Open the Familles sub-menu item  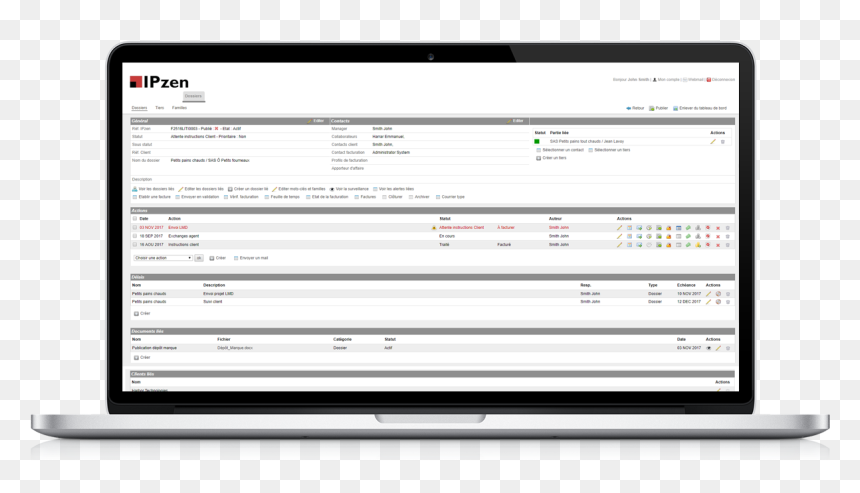(x=179, y=108)
